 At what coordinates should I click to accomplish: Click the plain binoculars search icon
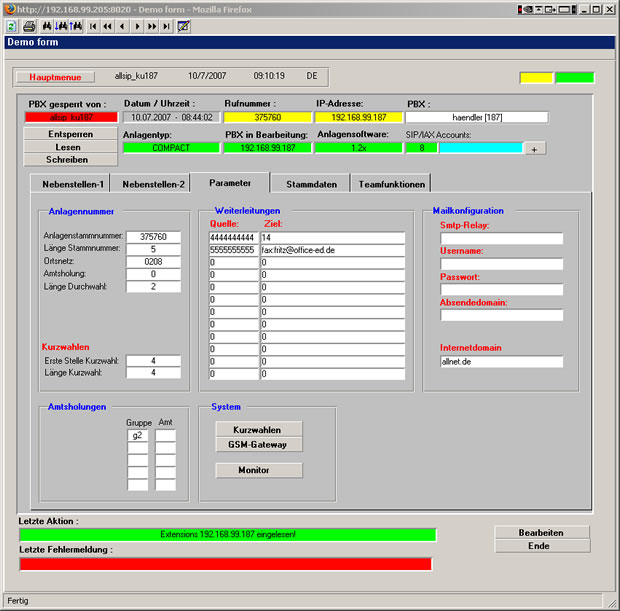(x=47, y=26)
